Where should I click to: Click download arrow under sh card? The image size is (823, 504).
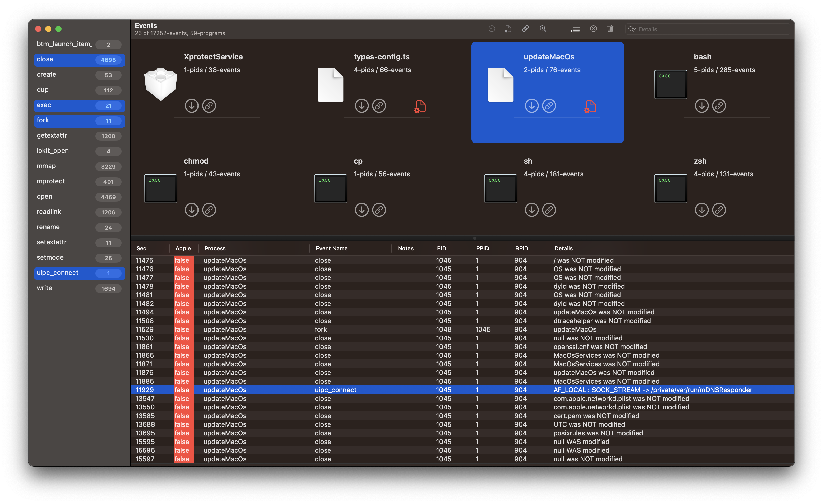pyautogui.click(x=532, y=210)
